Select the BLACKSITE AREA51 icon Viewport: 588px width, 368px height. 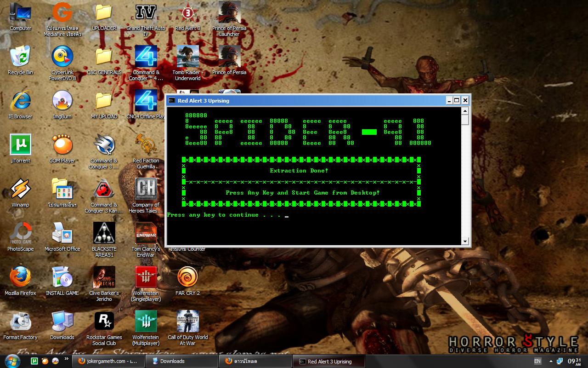(x=104, y=240)
